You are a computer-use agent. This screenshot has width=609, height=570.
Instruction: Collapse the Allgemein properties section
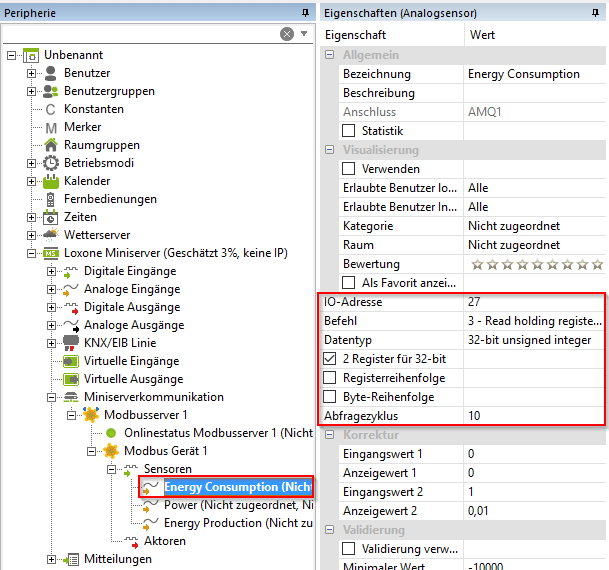point(329,55)
